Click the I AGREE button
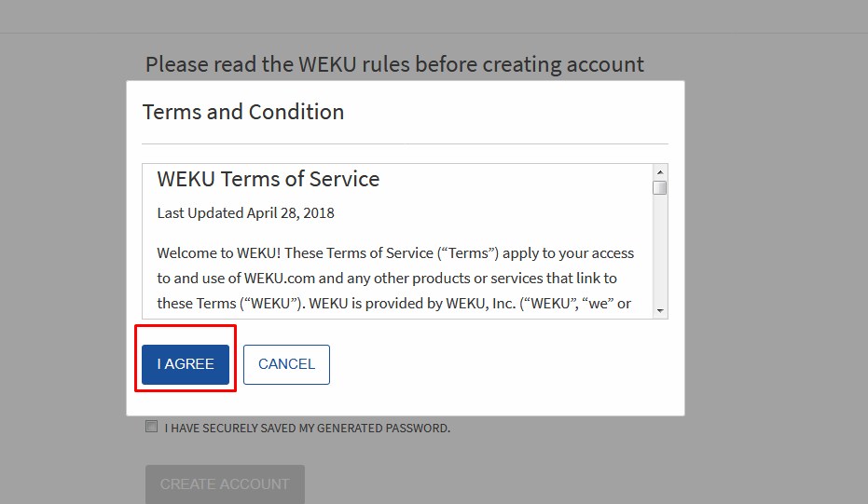 coord(186,364)
